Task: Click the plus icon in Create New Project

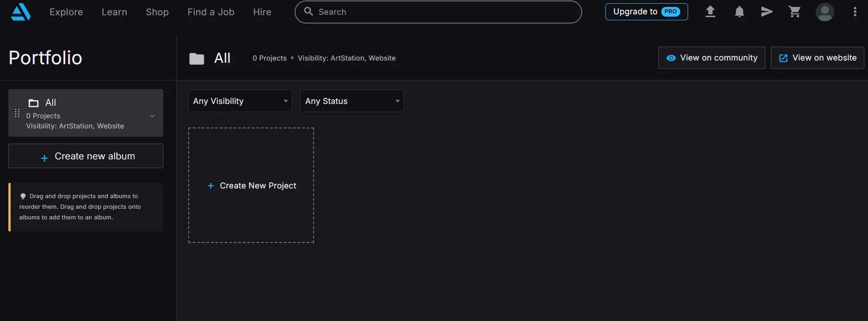Action: (x=211, y=186)
